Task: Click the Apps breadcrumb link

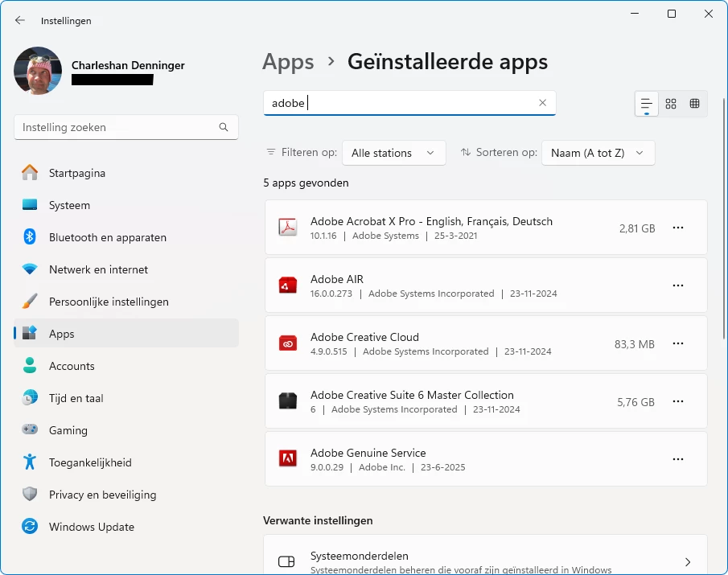Action: (288, 62)
